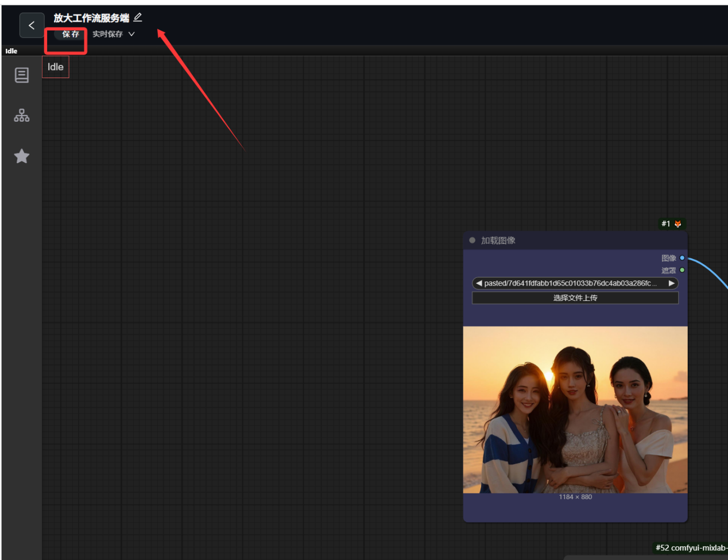Viewport: 728px width, 560px height.
Task: Collapse 加载图像 node via its gray dot
Action: coord(472,241)
